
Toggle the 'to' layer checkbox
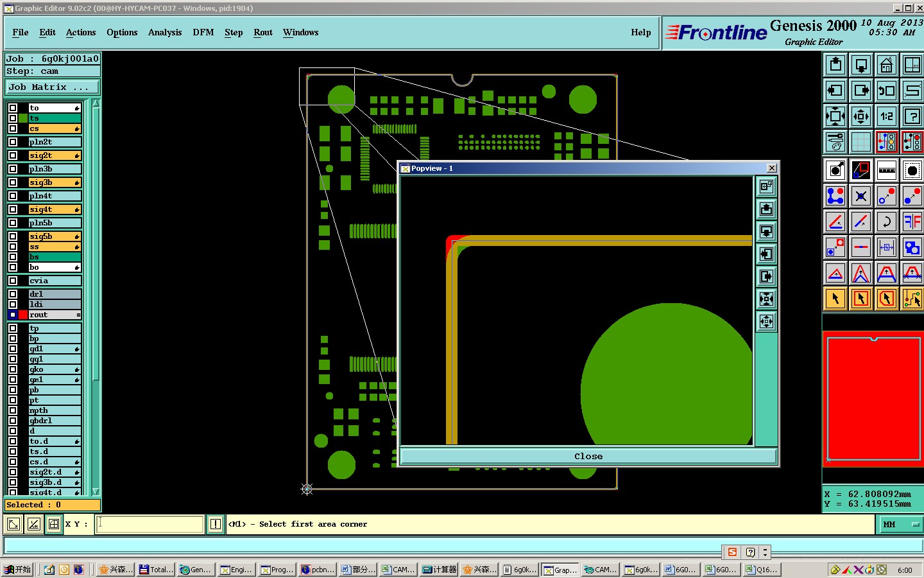pyautogui.click(x=13, y=108)
